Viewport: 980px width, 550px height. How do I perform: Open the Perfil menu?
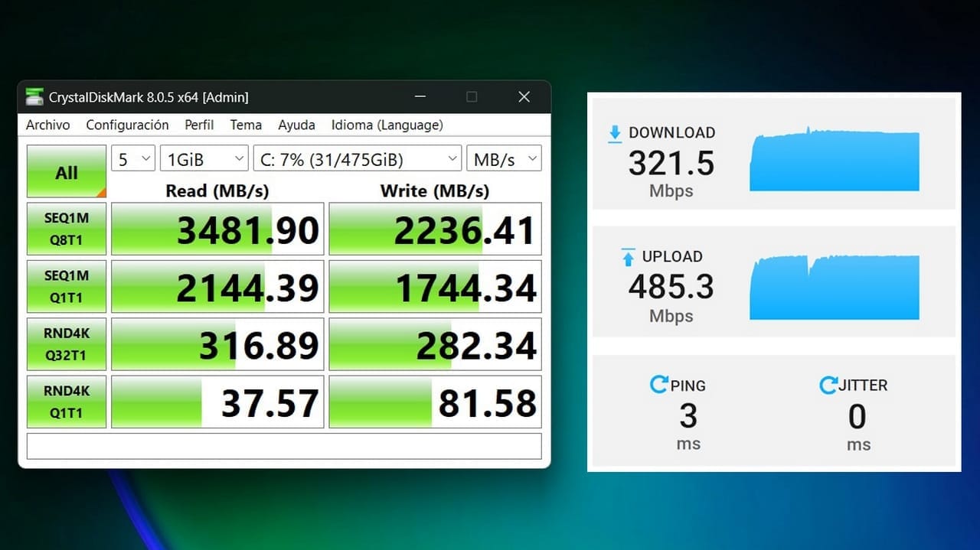click(x=199, y=125)
